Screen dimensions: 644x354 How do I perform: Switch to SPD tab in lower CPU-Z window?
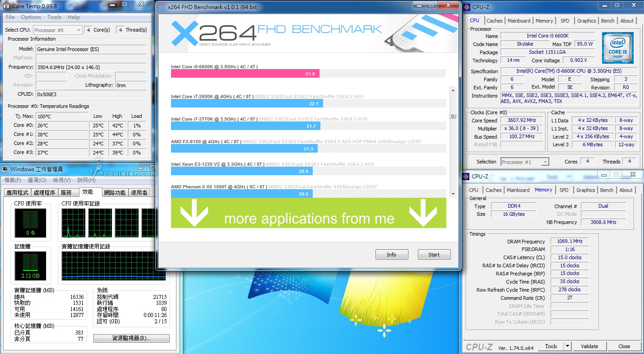click(564, 190)
